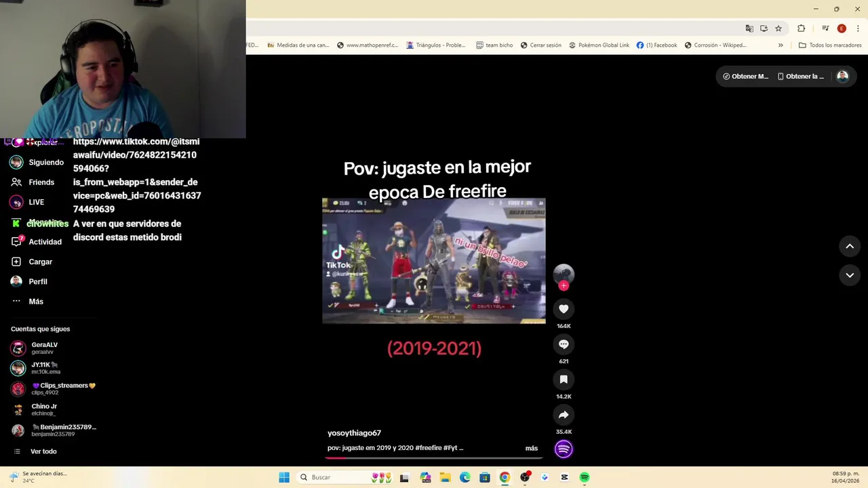Viewport: 868px width, 488px height.
Task: Open Chrome three-dot menu
Action: click(x=857, y=28)
